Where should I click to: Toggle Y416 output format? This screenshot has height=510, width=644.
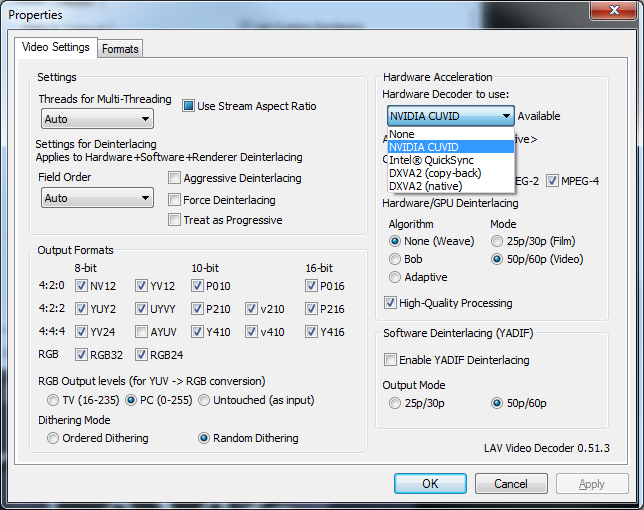[x=311, y=332]
